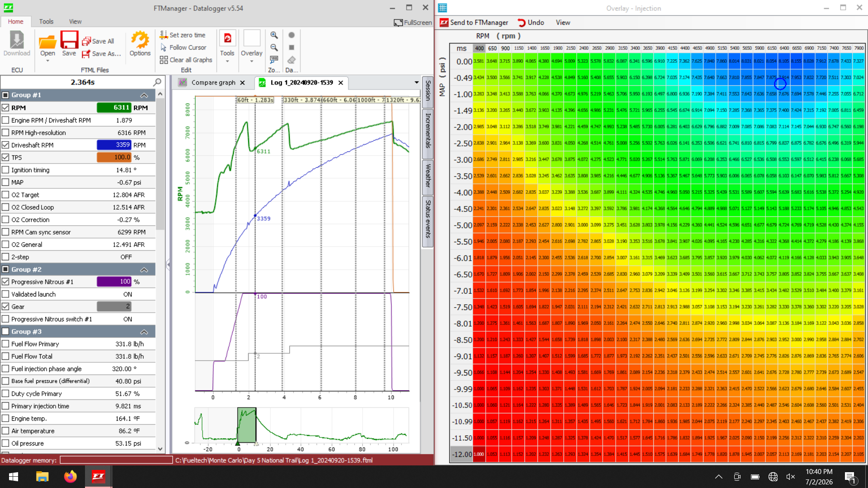Click the volume muted tray icon
The width and height of the screenshot is (868, 488).
coord(791,477)
